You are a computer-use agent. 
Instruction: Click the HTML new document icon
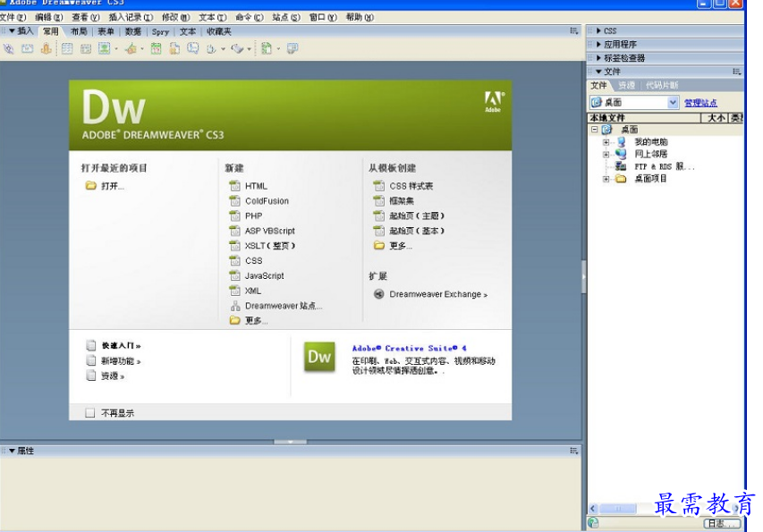tap(234, 186)
